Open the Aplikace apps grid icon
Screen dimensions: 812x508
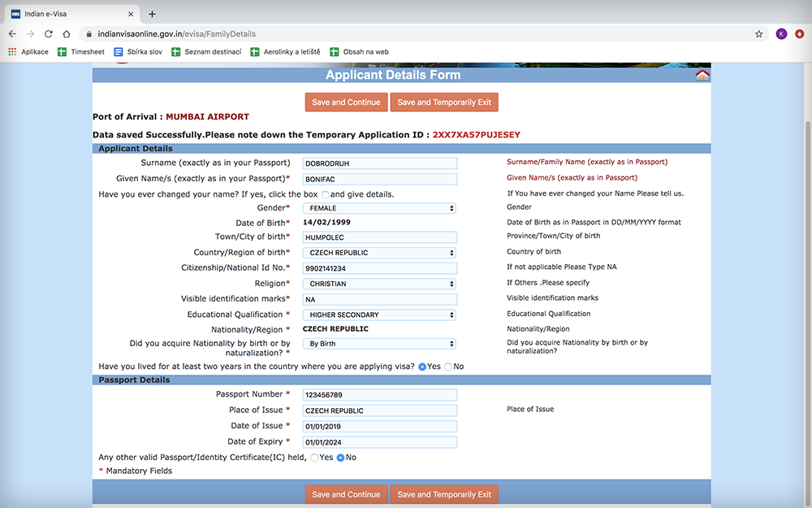[x=12, y=52]
